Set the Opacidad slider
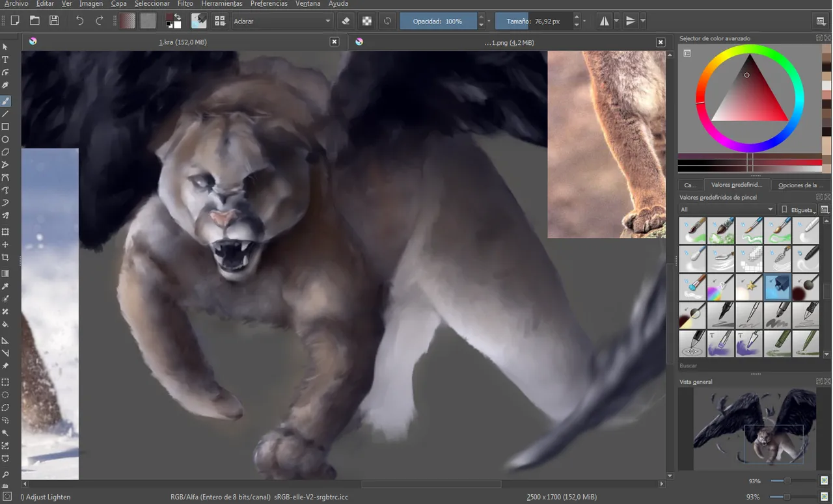Screen dimensions: 833x504 438,21
